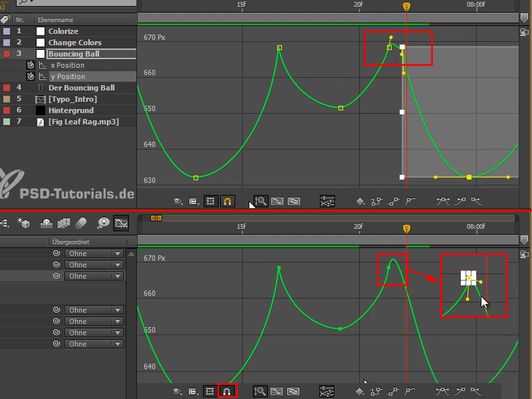Viewport: 532px width, 399px height.
Task: Apply Easy Ease to the selected keyframes
Action: click(443, 201)
